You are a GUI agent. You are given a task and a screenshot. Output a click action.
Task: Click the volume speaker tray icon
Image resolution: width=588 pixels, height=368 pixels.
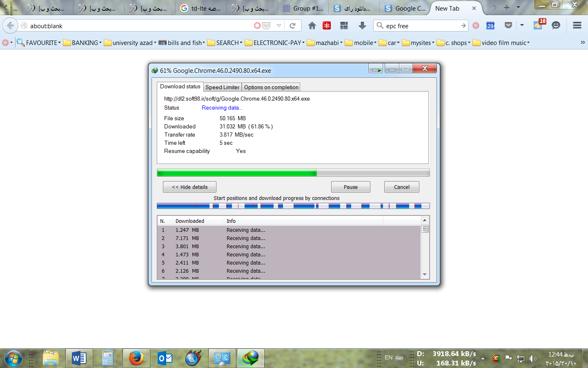pos(533,359)
